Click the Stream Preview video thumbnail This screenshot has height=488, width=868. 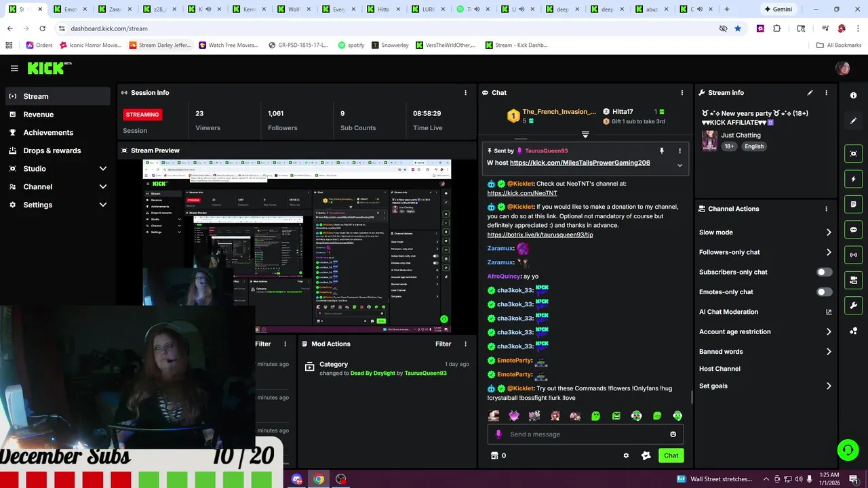(296, 245)
